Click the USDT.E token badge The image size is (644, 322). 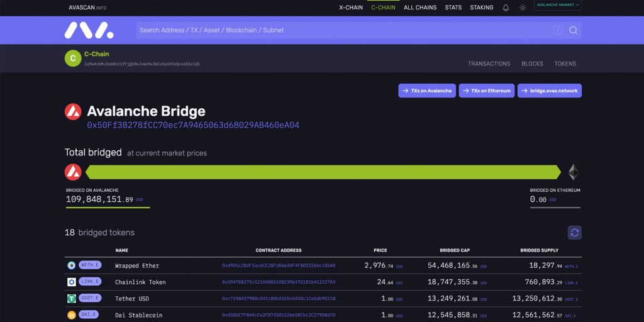(89, 298)
